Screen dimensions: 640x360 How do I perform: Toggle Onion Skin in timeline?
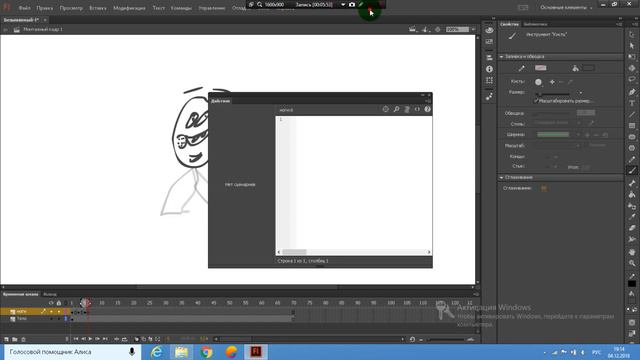[x=137, y=339]
